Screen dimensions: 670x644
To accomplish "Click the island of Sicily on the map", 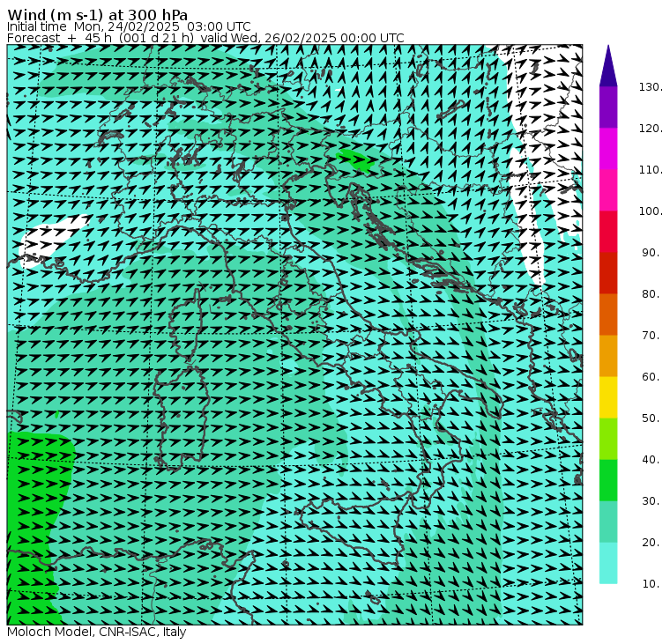I will click(354, 529).
